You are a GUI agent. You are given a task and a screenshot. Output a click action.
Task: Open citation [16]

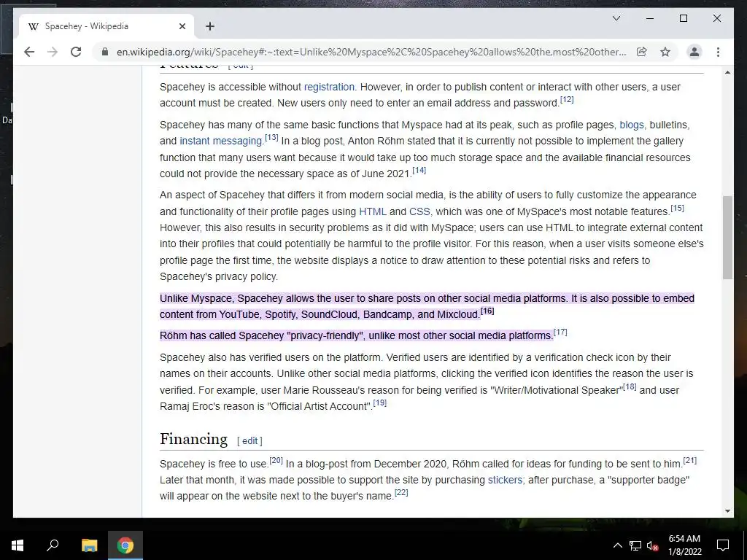coord(487,311)
